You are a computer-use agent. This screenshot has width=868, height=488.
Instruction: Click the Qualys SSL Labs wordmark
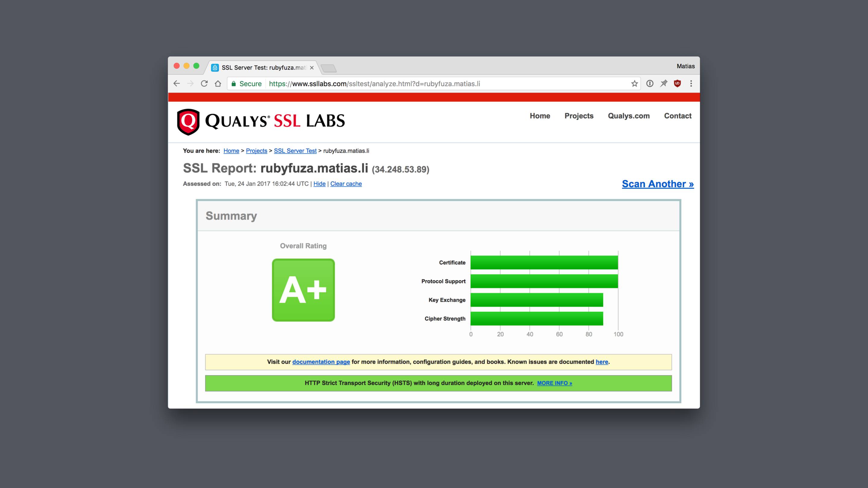(x=275, y=121)
